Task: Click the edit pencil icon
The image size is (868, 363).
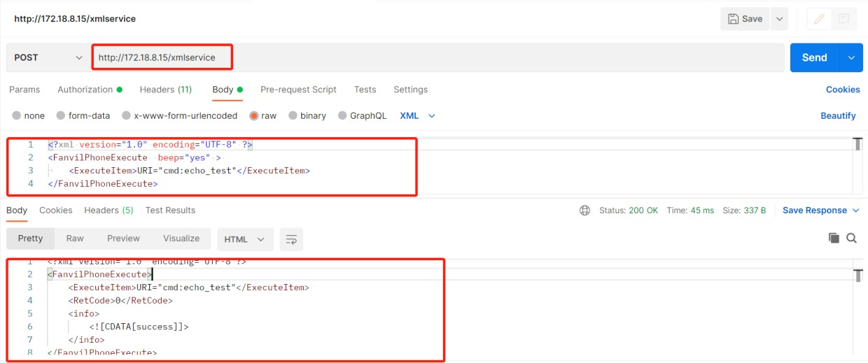Action: [818, 19]
